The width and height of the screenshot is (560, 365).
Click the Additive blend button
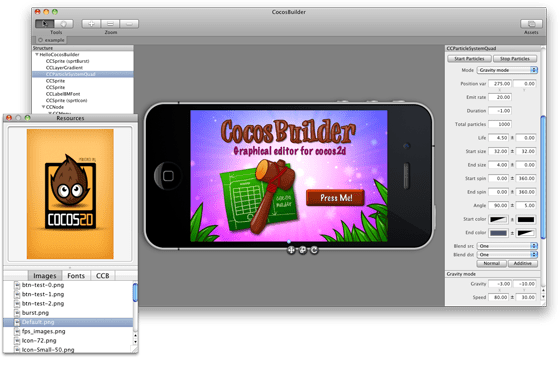pos(522,263)
